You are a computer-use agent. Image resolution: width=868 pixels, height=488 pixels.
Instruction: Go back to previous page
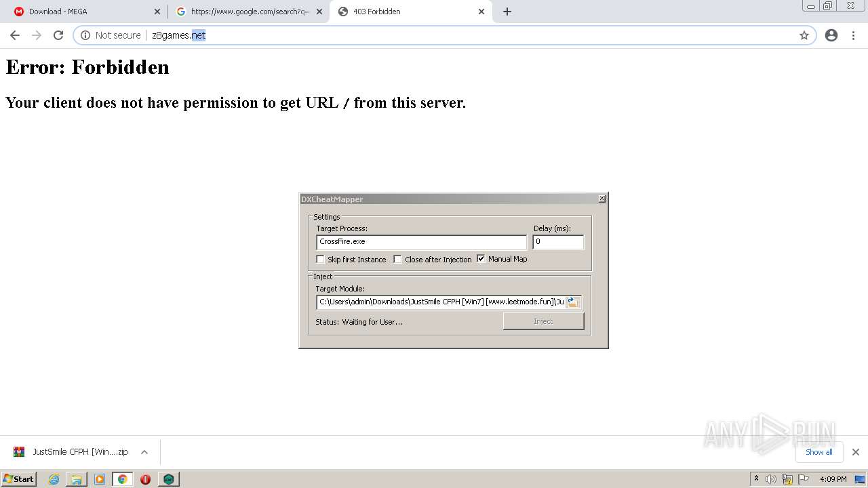pyautogui.click(x=15, y=35)
